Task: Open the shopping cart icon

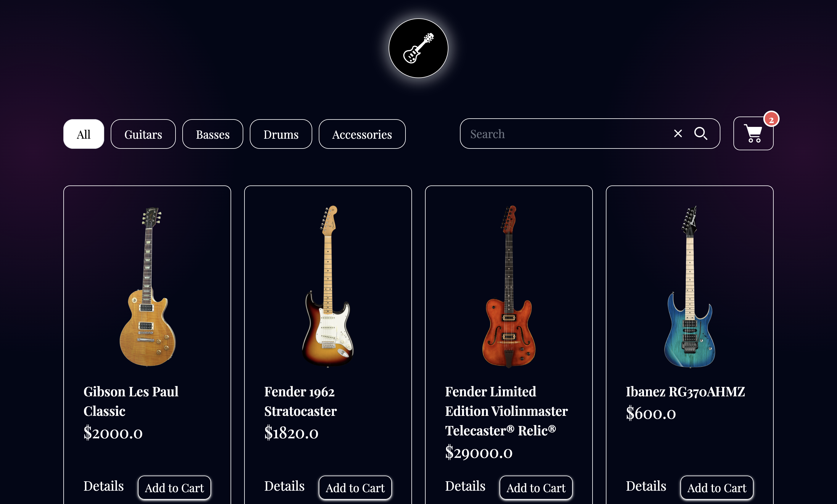Action: (x=753, y=133)
